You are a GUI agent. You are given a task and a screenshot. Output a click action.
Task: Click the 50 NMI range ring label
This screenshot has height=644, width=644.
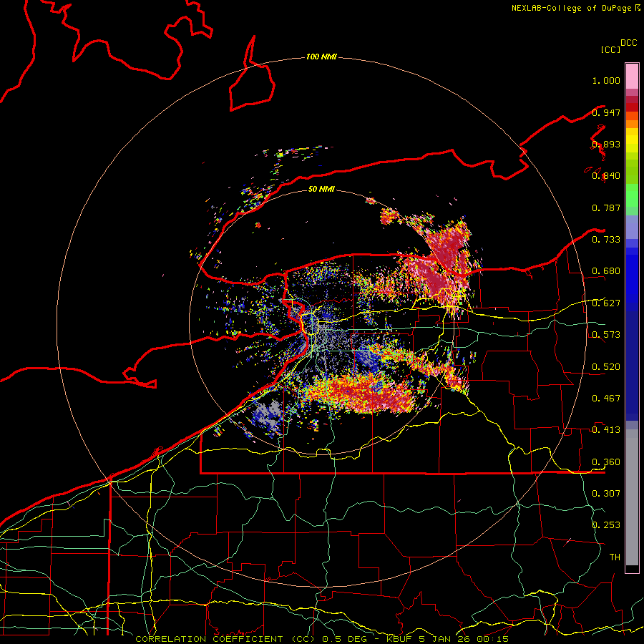coord(321,189)
